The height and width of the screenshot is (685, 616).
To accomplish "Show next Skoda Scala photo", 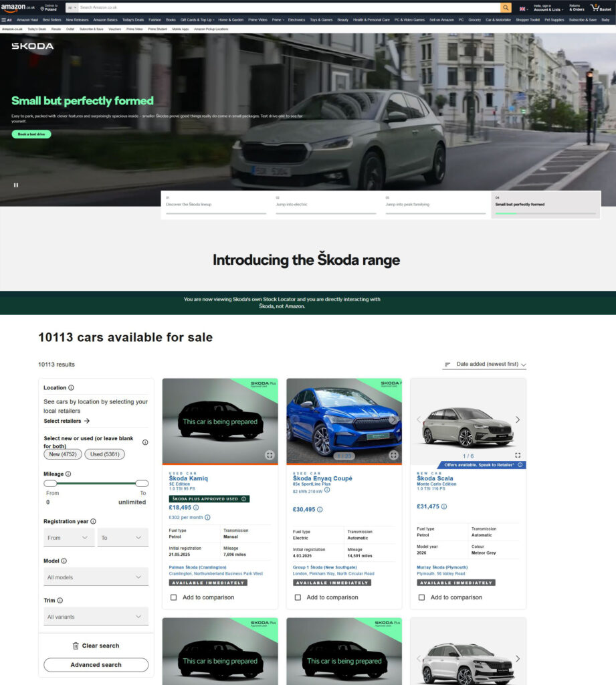I will (518, 420).
